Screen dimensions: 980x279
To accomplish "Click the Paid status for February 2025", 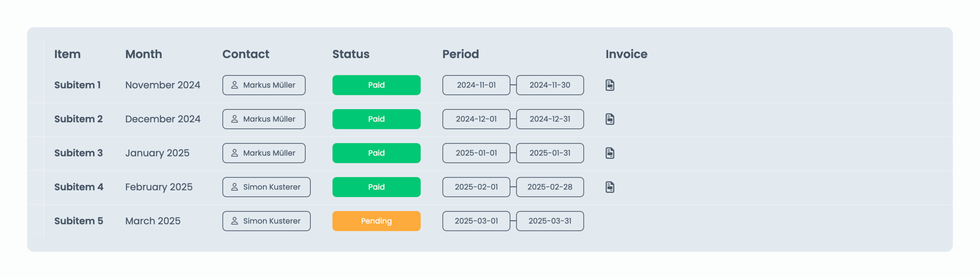I will point(376,187).
